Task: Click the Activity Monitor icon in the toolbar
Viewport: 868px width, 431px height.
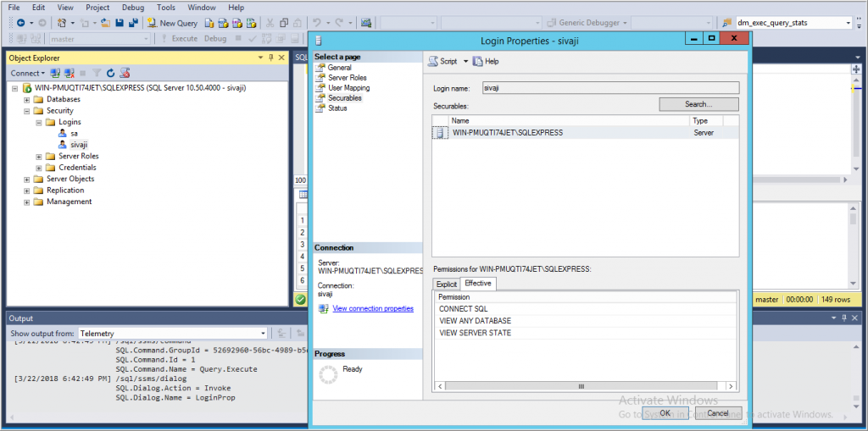Action: point(366,23)
